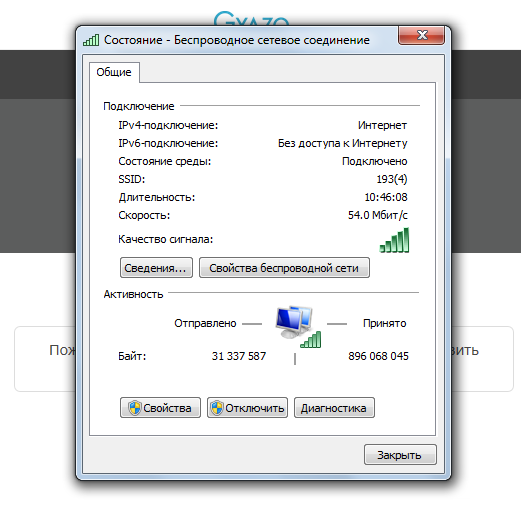This screenshot has width=521, height=512.
Task: Open Свойства беспроводной сети
Action: 284,268
